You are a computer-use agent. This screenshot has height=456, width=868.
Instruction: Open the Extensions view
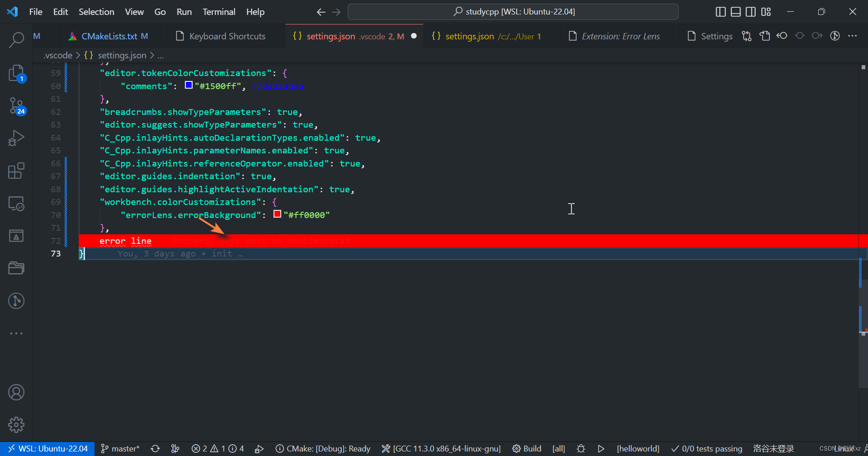(16, 171)
